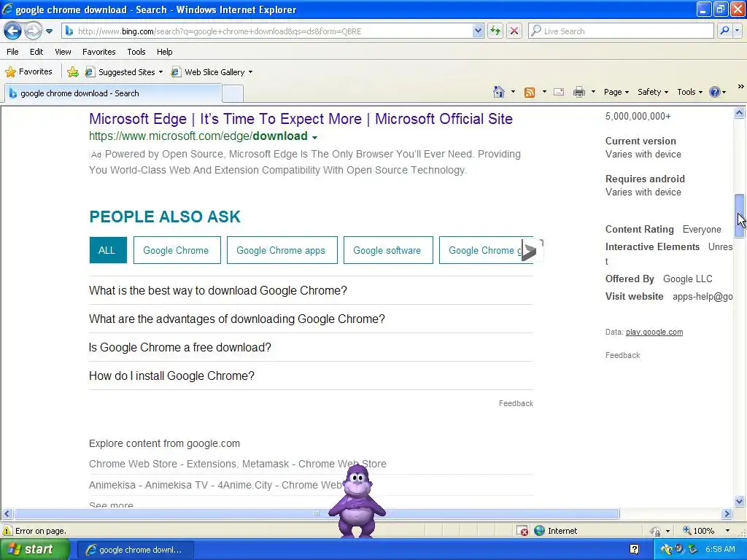Click the microsoft.com/edge/download URL dropdown arrow
Image resolution: width=747 pixels, height=560 pixels.
314,137
